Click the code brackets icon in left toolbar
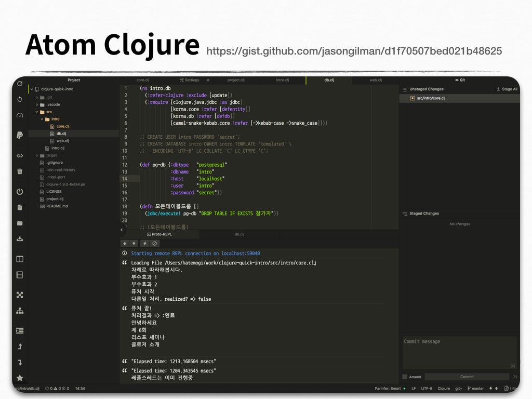532x399 pixels. pos(20,155)
